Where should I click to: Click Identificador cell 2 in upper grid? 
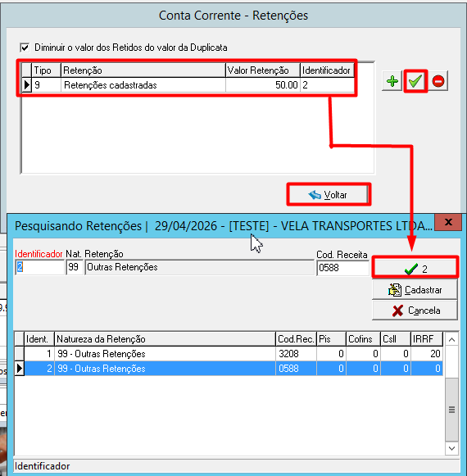pos(327,85)
